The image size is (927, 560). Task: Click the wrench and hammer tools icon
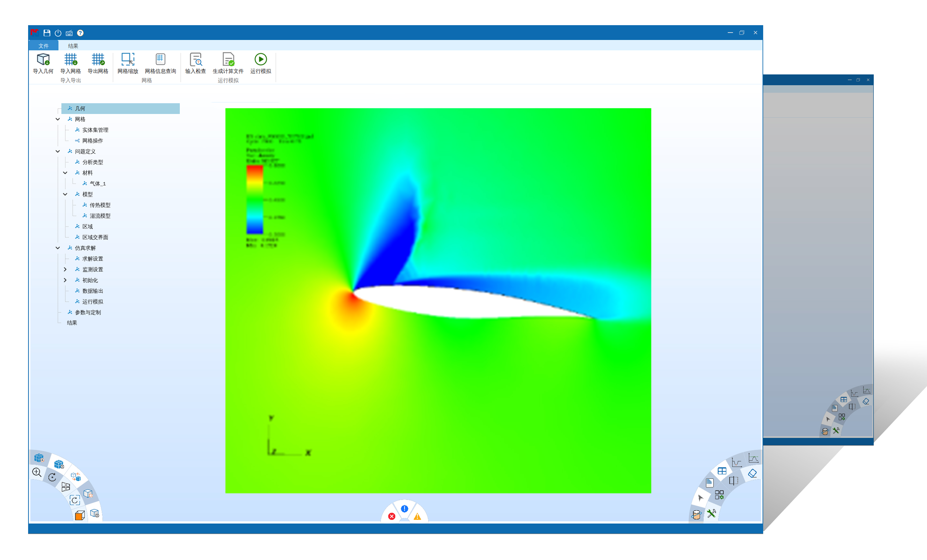tap(711, 513)
